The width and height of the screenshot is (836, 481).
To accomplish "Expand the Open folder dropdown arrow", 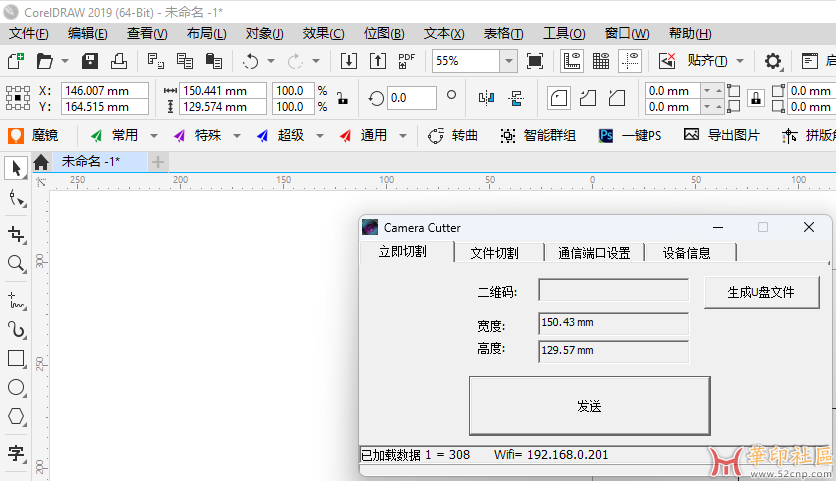I will click(x=65, y=61).
